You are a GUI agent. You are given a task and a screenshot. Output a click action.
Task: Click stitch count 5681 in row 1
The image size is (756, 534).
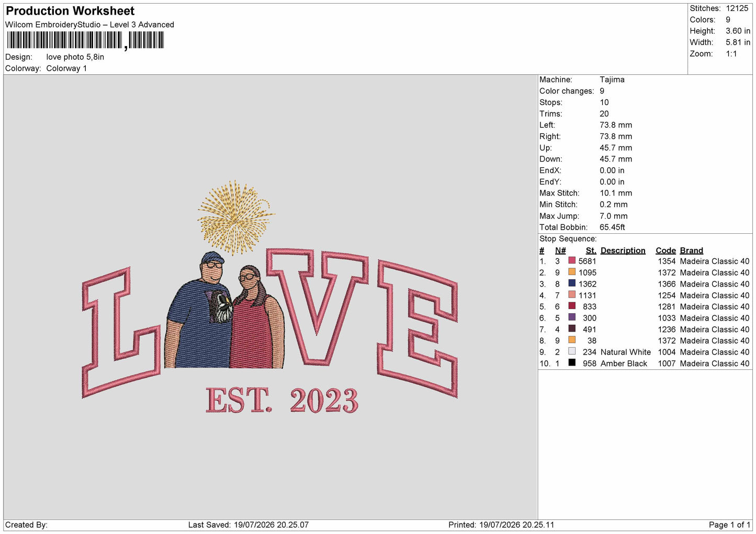(588, 261)
